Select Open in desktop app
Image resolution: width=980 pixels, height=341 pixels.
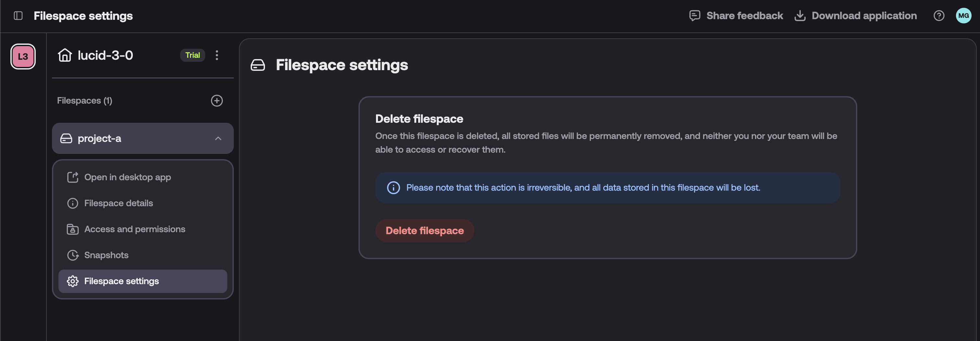point(143,177)
